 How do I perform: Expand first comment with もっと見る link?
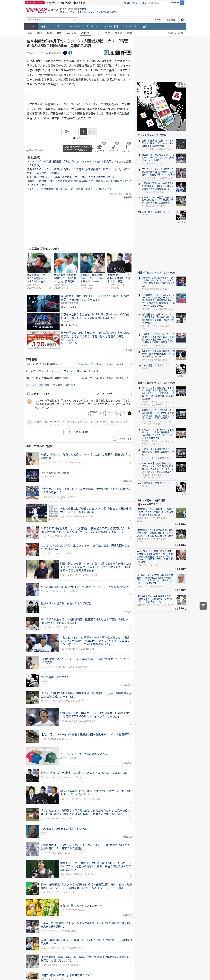click(48, 408)
